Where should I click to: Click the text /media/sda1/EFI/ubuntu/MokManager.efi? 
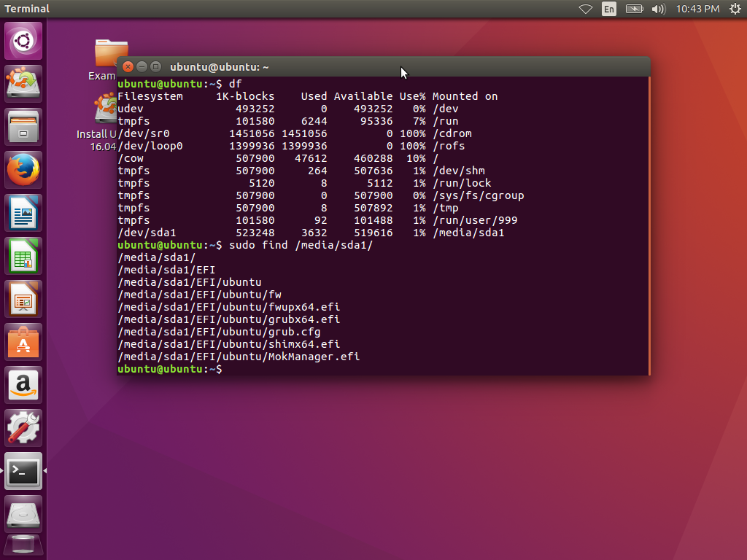tap(239, 357)
